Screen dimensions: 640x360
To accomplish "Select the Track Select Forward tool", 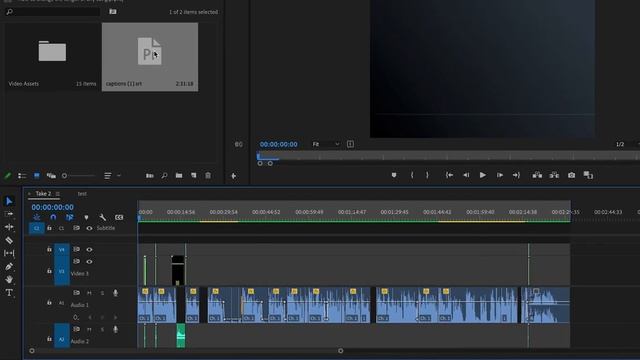I will [x=9, y=214].
